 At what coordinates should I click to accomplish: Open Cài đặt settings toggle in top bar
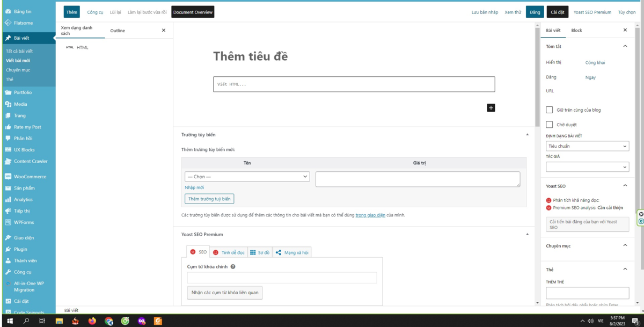[558, 12]
